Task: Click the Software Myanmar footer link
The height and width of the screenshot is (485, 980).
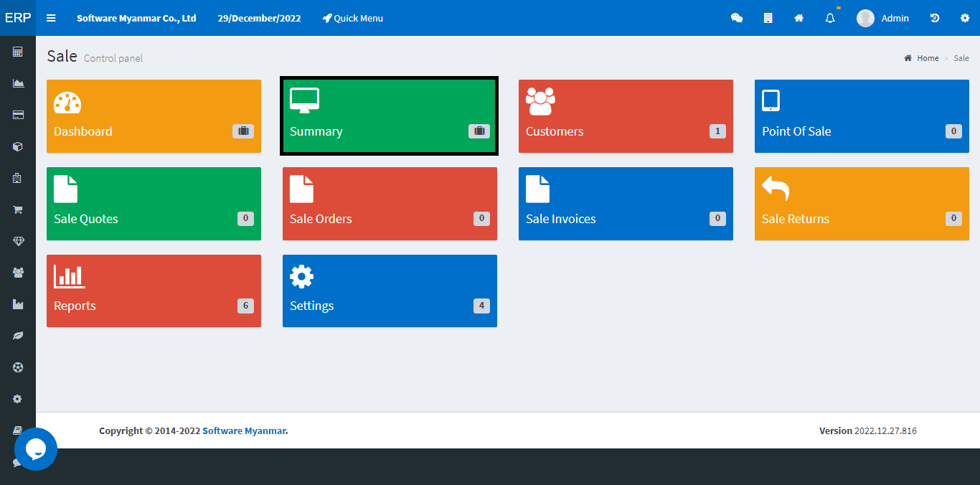Action: coord(244,430)
